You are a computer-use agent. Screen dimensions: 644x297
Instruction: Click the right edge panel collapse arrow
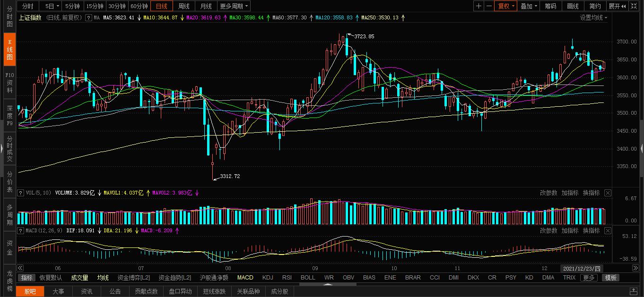[x=642, y=148]
